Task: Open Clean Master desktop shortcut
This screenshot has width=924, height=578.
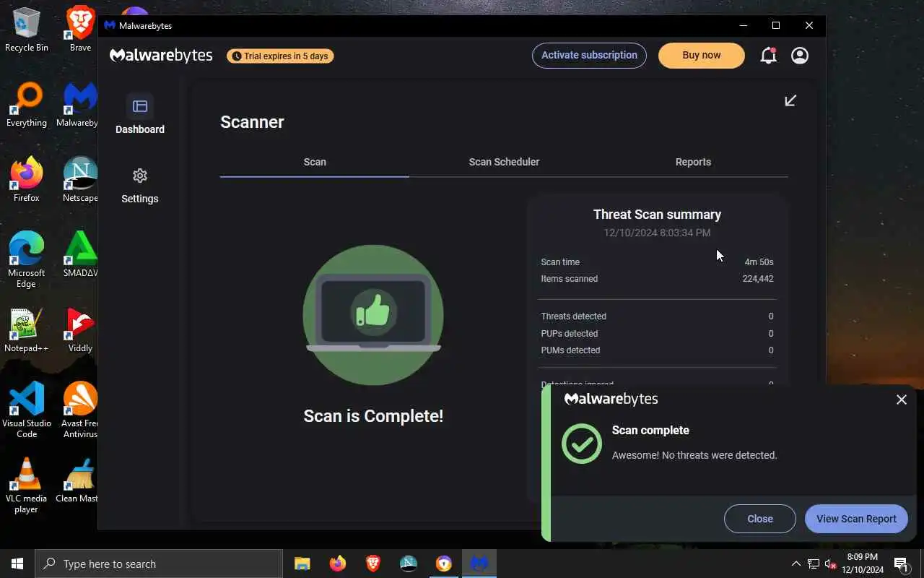Action: (x=78, y=481)
